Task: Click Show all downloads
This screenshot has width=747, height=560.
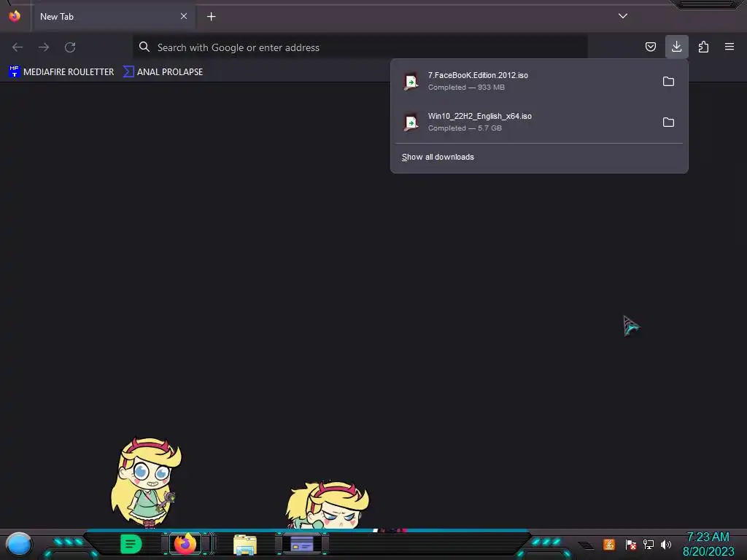Action: click(x=438, y=157)
